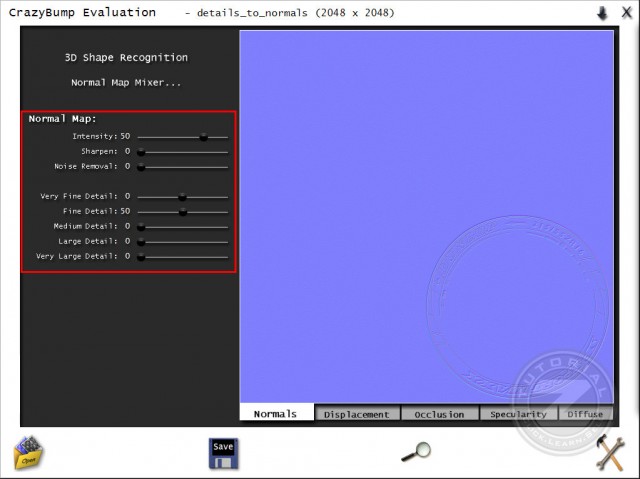Click the Sharpen slider track

182,152
